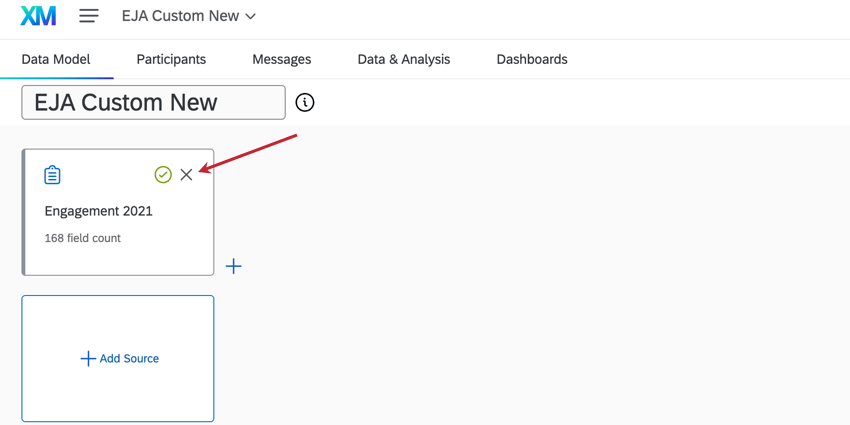Switch to the Data Model tab
Image resolution: width=850 pixels, height=425 pixels.
(56, 59)
